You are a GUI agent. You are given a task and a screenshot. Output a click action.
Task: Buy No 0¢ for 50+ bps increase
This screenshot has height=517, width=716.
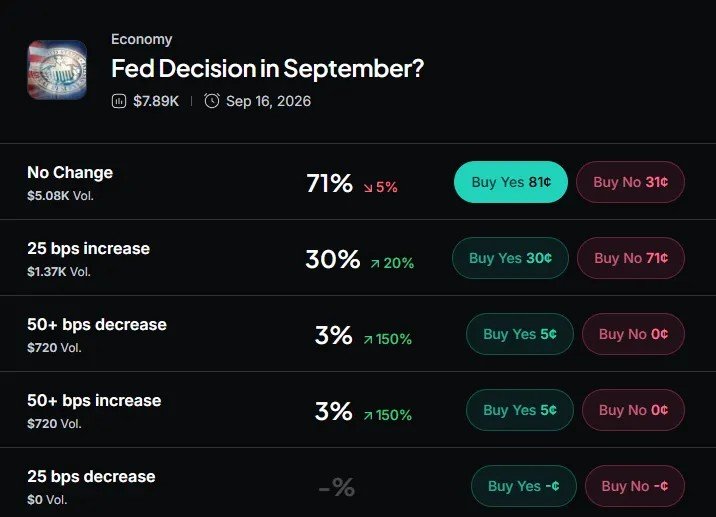tap(633, 410)
